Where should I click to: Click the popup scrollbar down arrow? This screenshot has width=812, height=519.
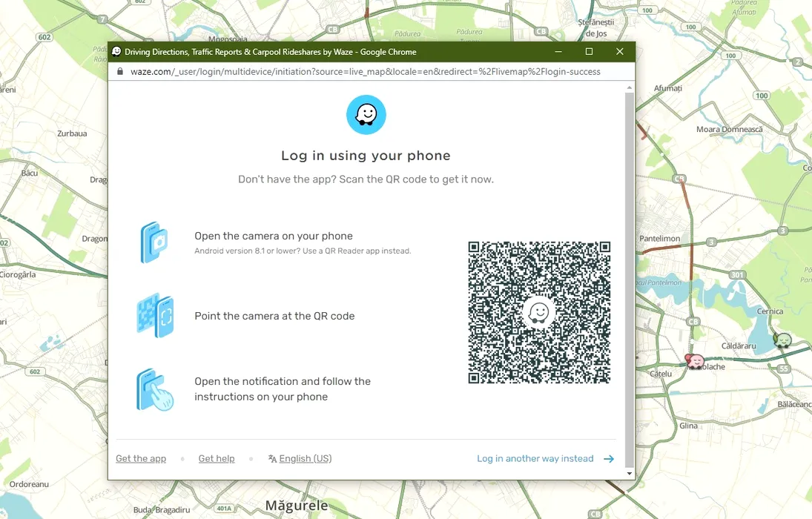pyautogui.click(x=629, y=474)
